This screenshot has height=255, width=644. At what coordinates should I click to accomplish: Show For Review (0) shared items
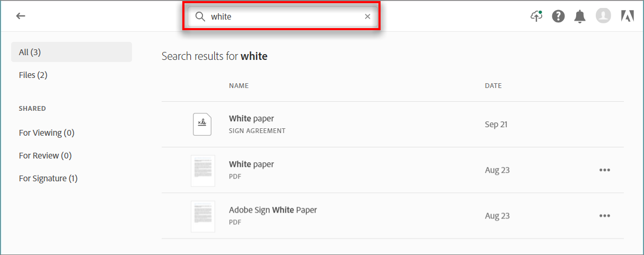(x=45, y=155)
